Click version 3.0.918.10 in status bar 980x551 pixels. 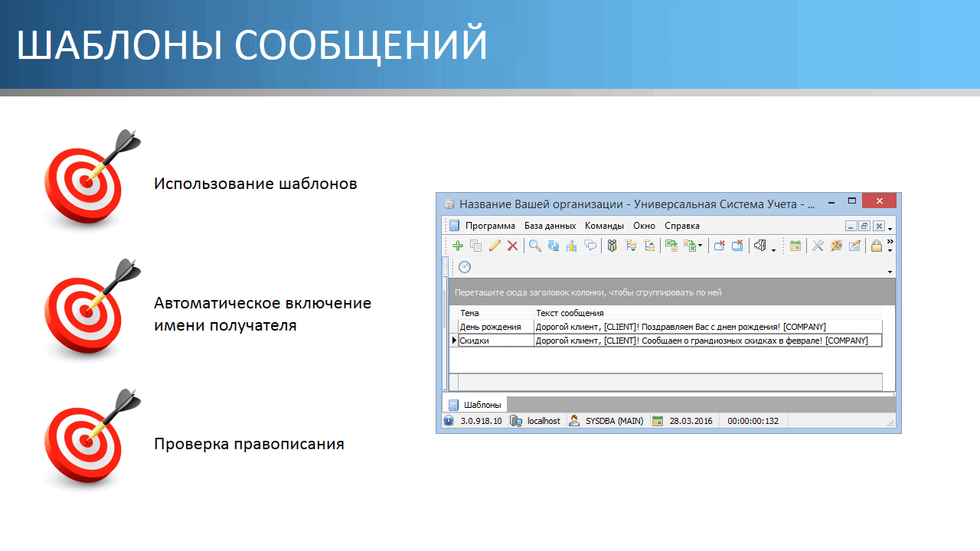[481, 421]
